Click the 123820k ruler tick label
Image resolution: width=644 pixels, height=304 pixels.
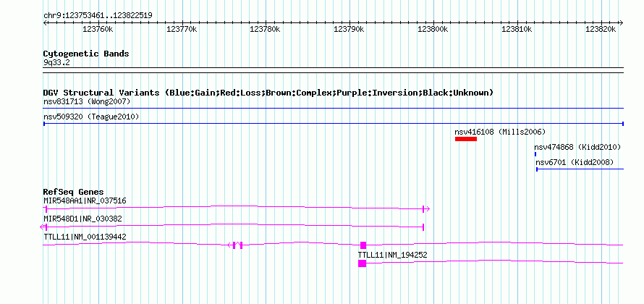coord(601,29)
